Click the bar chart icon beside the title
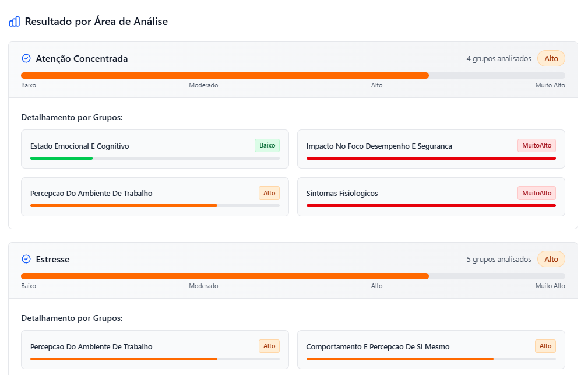This screenshot has height=375, width=588. pos(14,22)
